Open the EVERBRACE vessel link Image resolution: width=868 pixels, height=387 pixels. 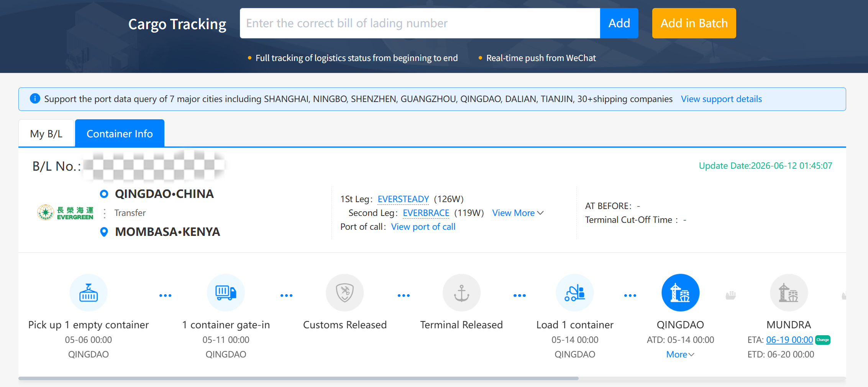click(x=426, y=213)
